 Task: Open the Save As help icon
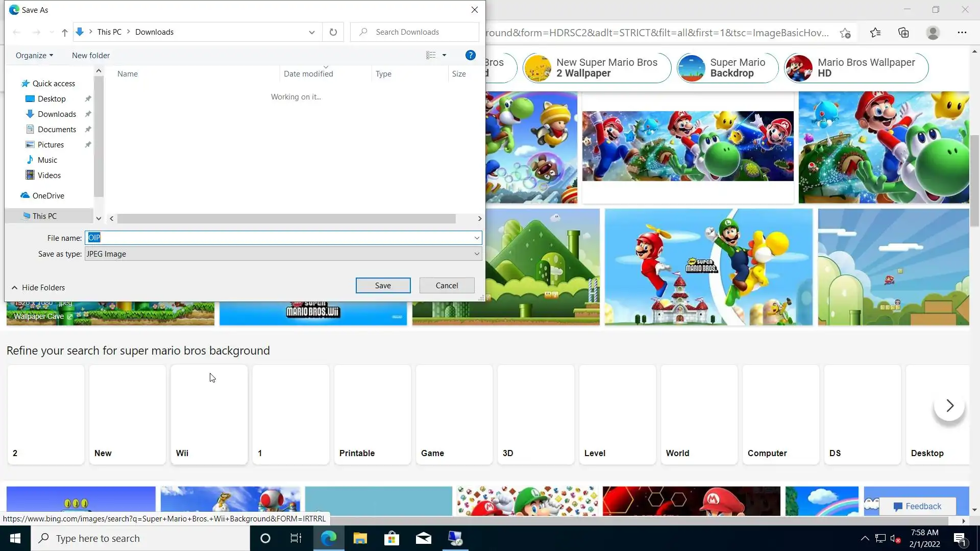[470, 55]
